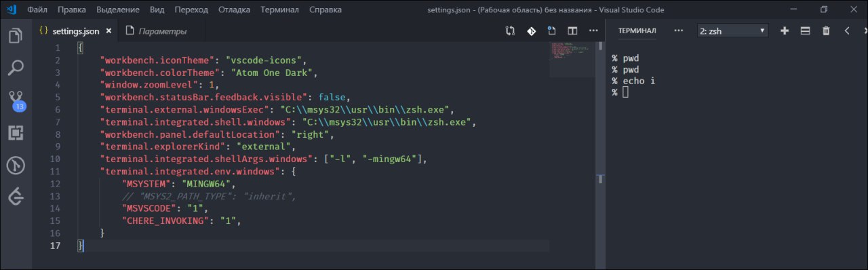868x270 pixels.
Task: Open the Переход menu
Action: (191, 10)
